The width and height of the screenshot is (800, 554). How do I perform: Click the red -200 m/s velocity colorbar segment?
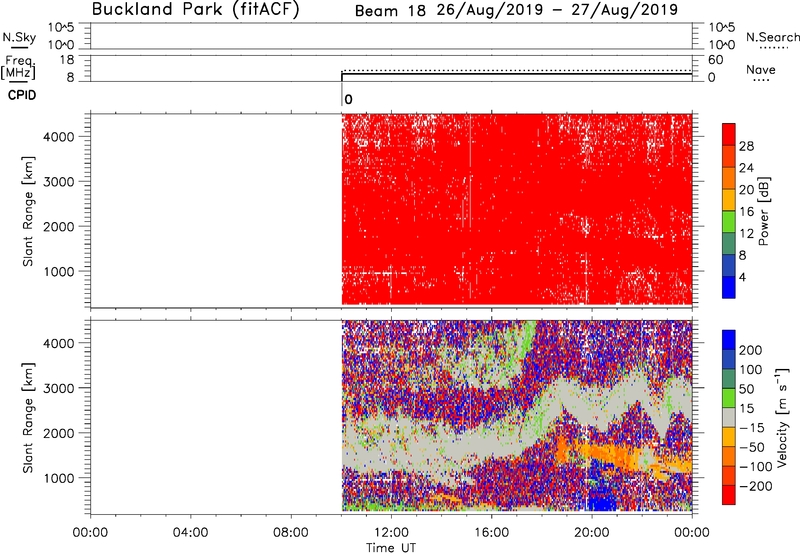point(729,495)
